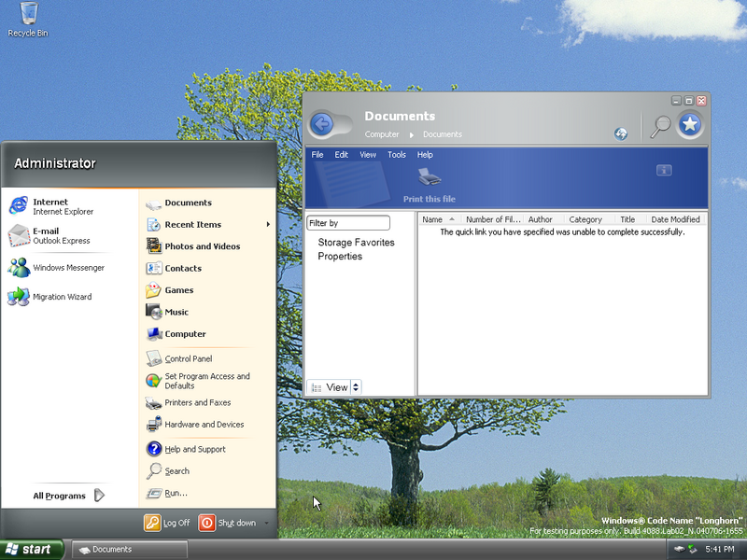Open the File menu

(x=317, y=155)
